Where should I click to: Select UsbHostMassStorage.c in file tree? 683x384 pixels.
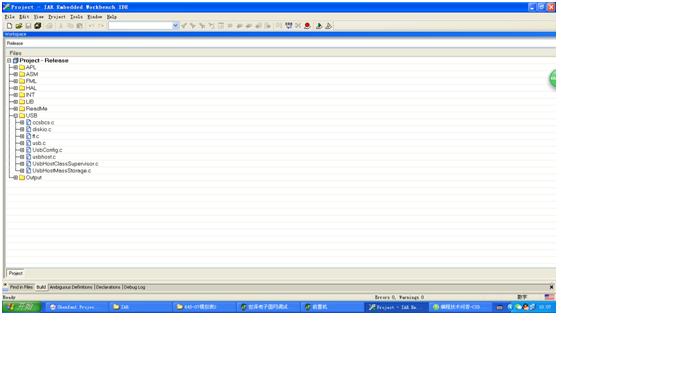(x=61, y=171)
